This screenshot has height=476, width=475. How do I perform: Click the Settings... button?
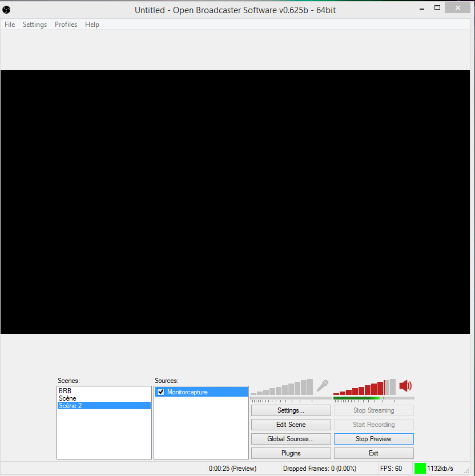(291, 410)
